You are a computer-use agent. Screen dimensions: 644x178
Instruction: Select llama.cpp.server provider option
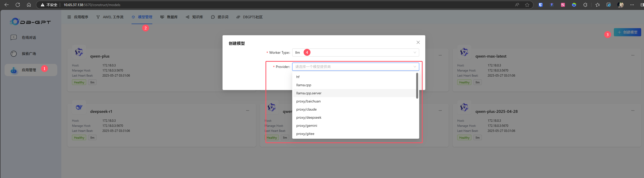point(355,93)
